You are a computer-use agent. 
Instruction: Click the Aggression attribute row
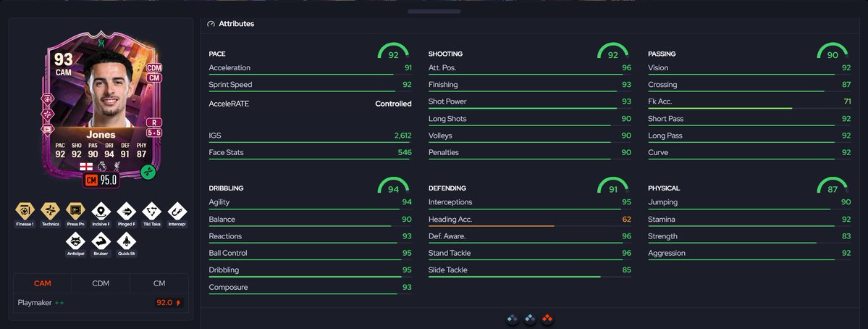[x=749, y=254]
